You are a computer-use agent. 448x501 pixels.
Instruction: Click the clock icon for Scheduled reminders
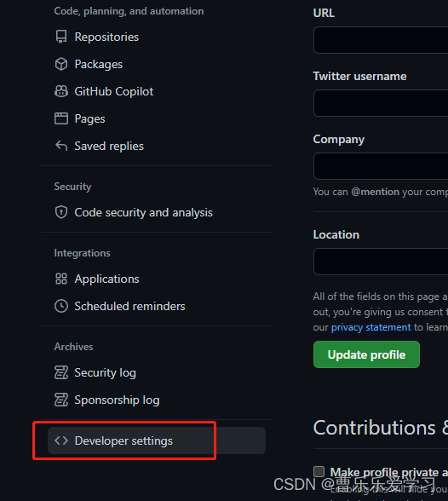click(61, 306)
